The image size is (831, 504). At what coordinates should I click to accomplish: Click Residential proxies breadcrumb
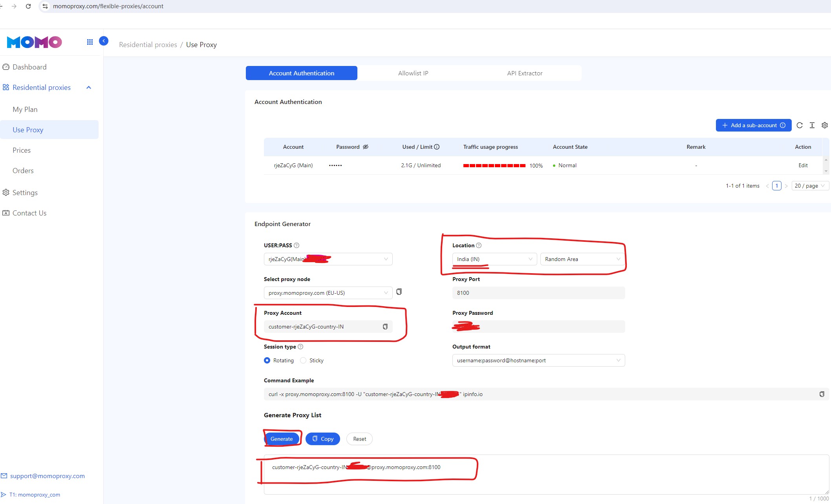tap(148, 45)
